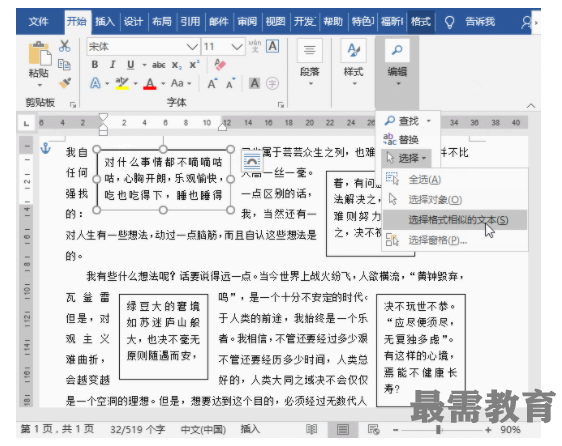Image resolution: width=562 pixels, height=446 pixels.
Task: Choose 选择格式相似的文本(S)
Action: 454,220
